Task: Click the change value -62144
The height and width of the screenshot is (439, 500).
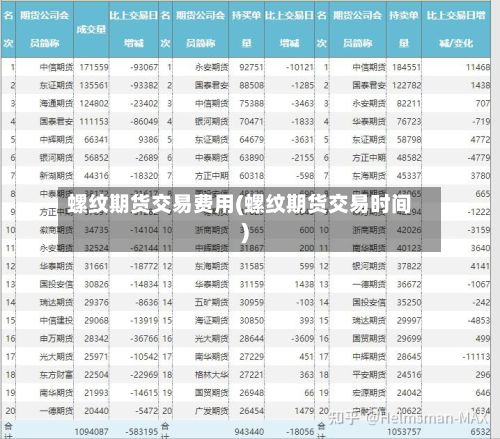Action: pyautogui.click(x=144, y=248)
